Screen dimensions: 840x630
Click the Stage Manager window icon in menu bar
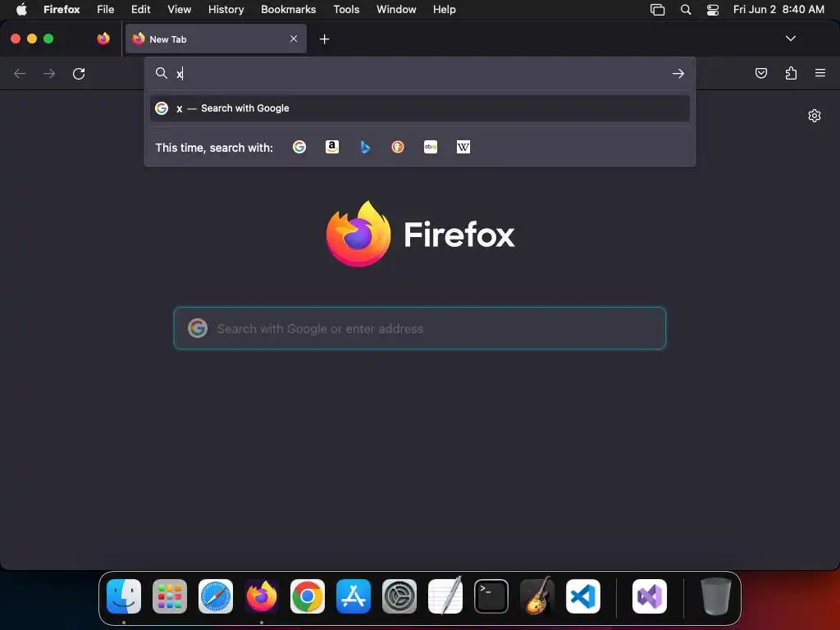[657, 10]
